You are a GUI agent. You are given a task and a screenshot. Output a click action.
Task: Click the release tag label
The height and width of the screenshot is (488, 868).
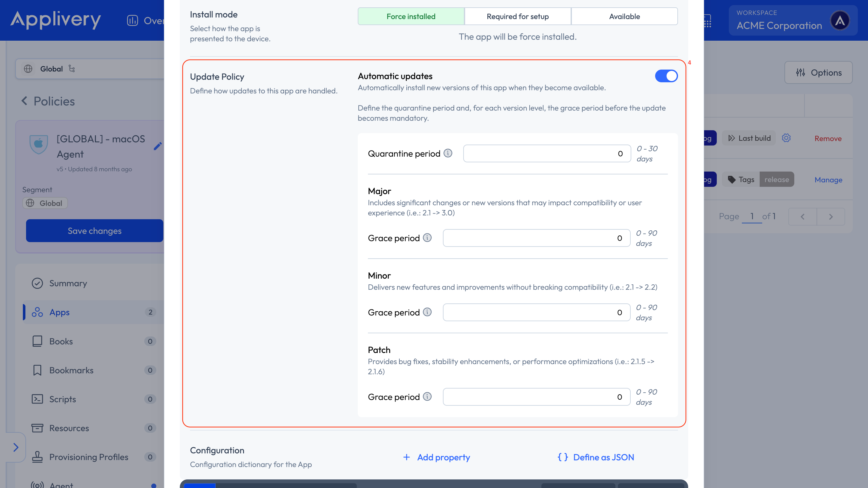click(777, 180)
